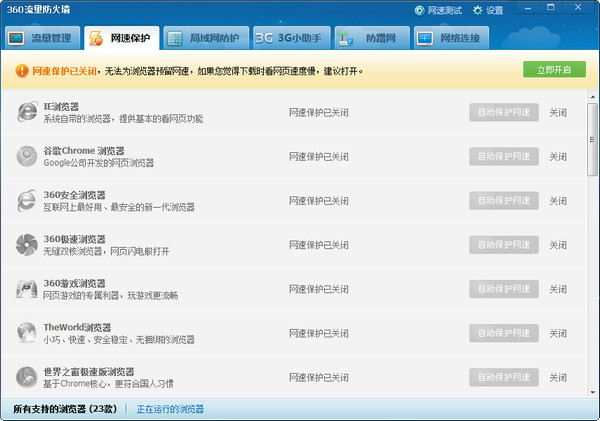The width and height of the screenshot is (600, 421).
Task: Click the orange 网速保护已关闭 warning text
Action: coord(64,71)
